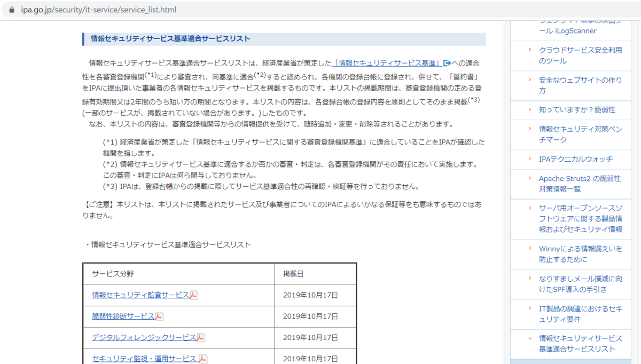Viewport: 641px width, 364px height.
Task: Click chevron beside 知っていますか？脆弱性
Action: click(529, 109)
